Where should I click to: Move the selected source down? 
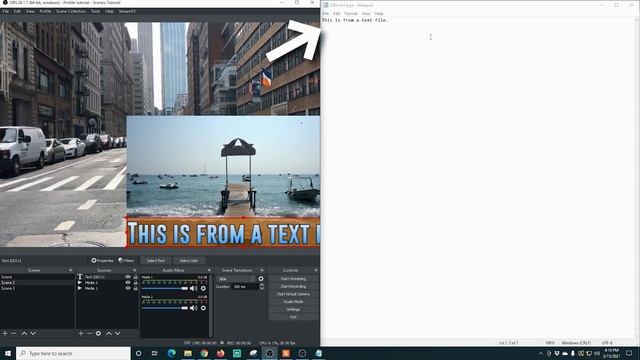(x=118, y=333)
